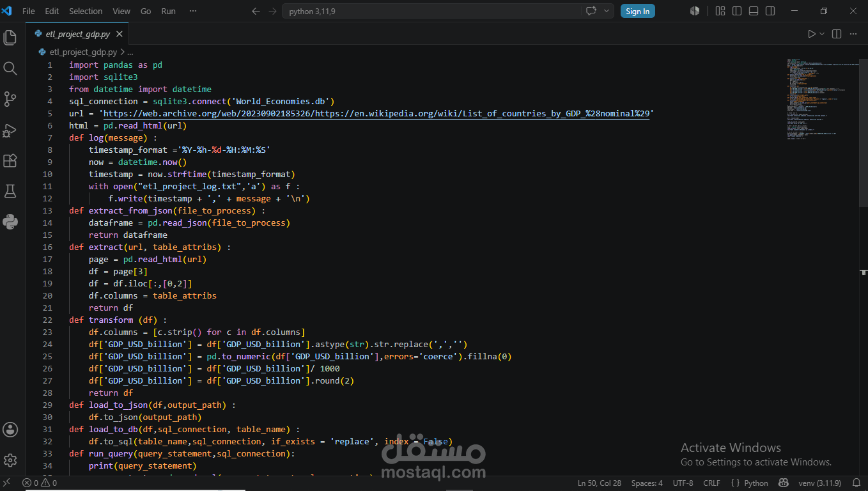Open the Run menu

tap(169, 11)
